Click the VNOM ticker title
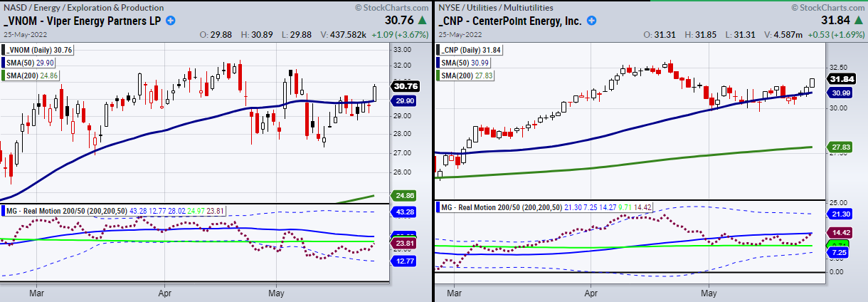Screen dimensions: 868x302 pos(83,21)
